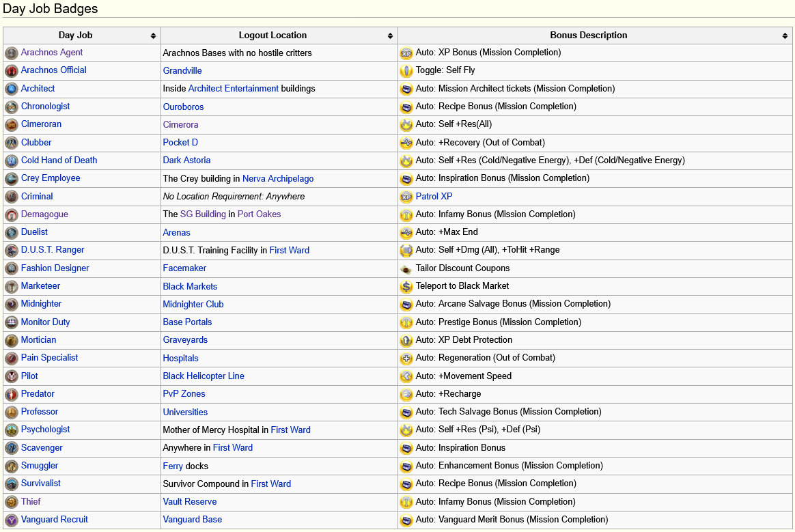
Task: Click the Arachnos Agent badge icon
Action: point(11,53)
